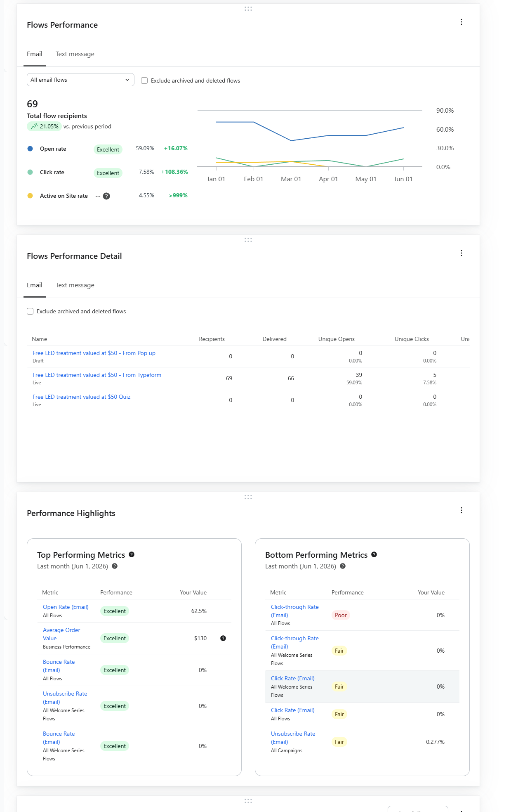Open flow Free LED treatment From Pop up
This screenshot has height=812, width=518.
click(x=94, y=353)
